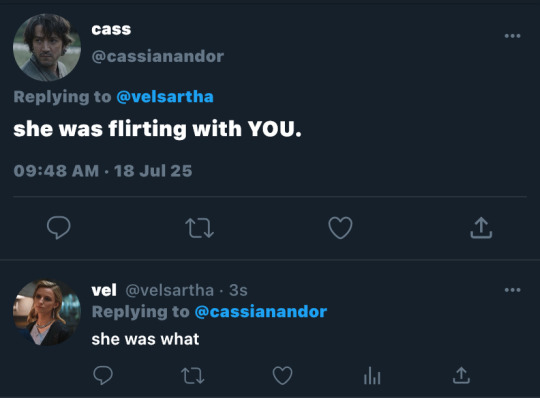Screen dimensions: 540x398
Task: Open the @cassianandor handle under cass
Action: pos(158,56)
